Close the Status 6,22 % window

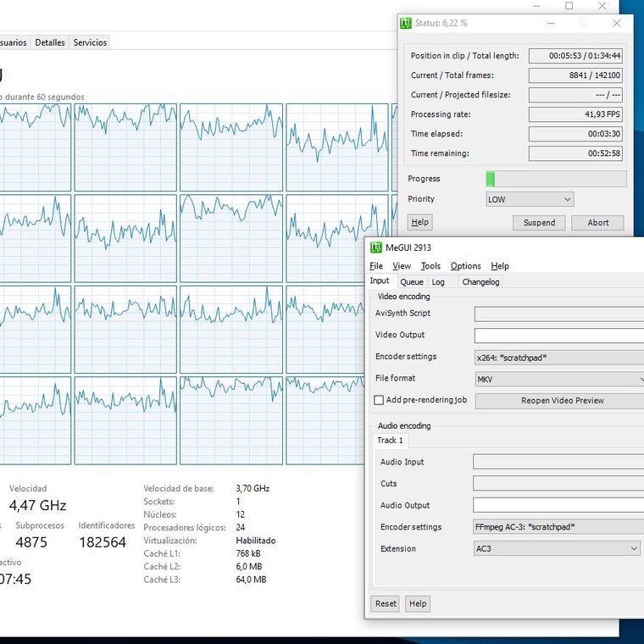[617, 24]
